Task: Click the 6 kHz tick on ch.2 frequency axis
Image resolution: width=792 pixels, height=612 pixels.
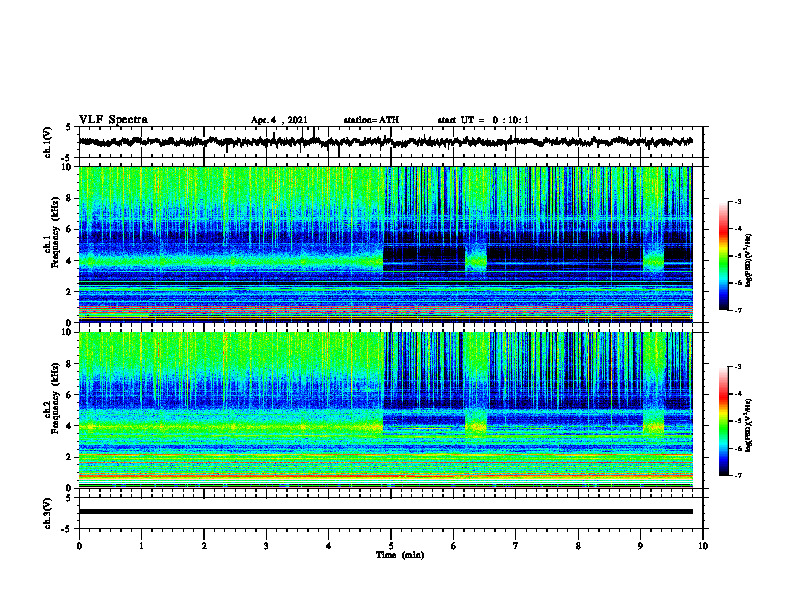Action: tap(70, 395)
